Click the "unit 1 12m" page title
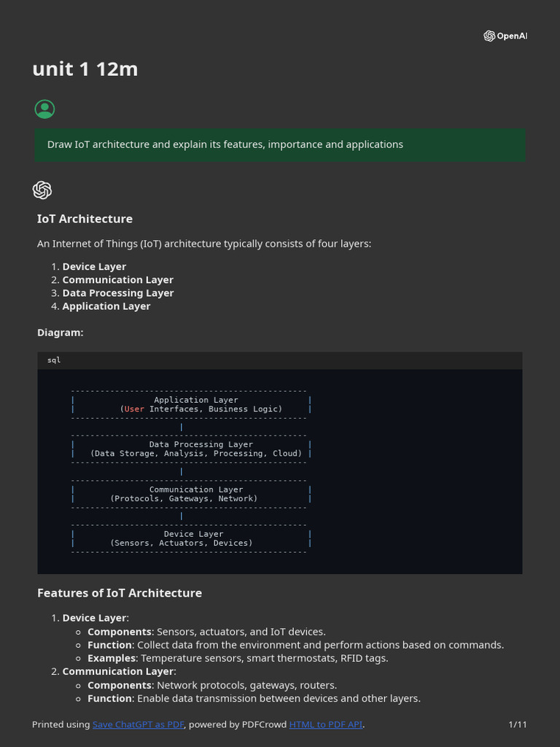Screen dimensions: 560x747 85,69
